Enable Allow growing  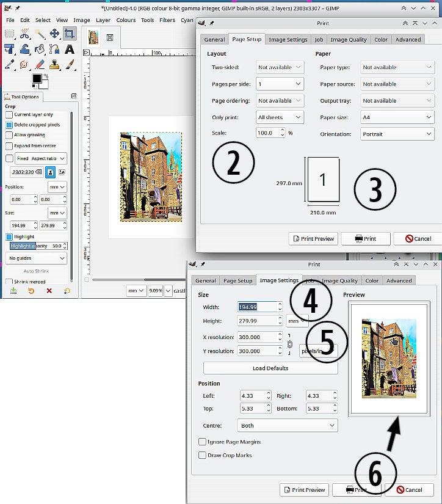9,135
